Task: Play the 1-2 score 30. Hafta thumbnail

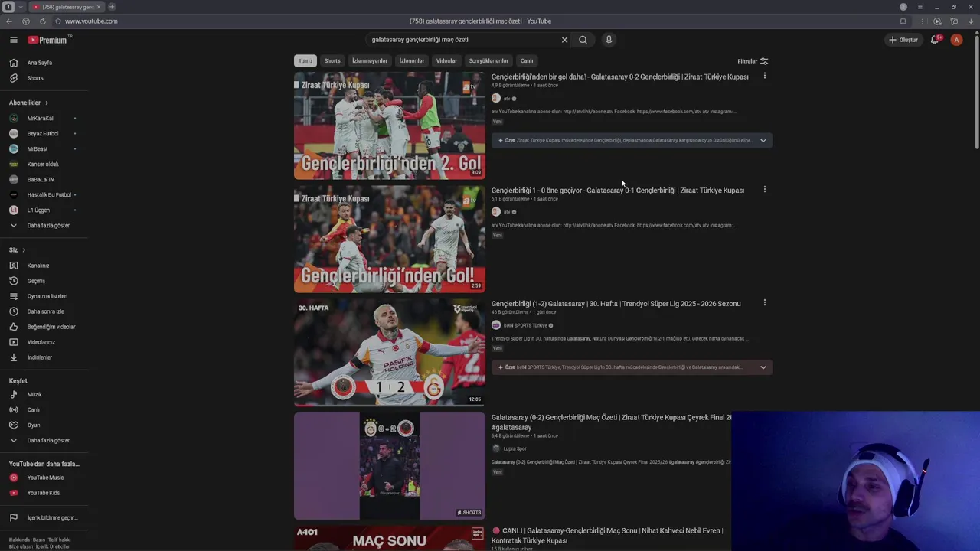Action: click(x=390, y=352)
